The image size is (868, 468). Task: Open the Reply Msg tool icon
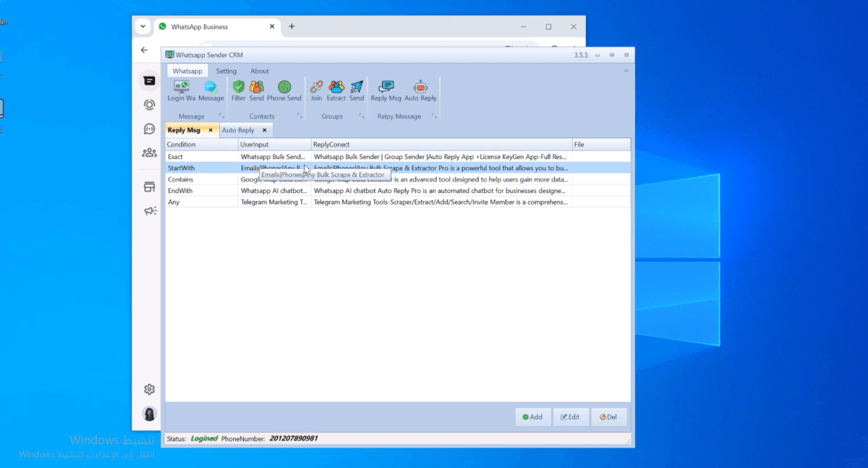click(386, 86)
